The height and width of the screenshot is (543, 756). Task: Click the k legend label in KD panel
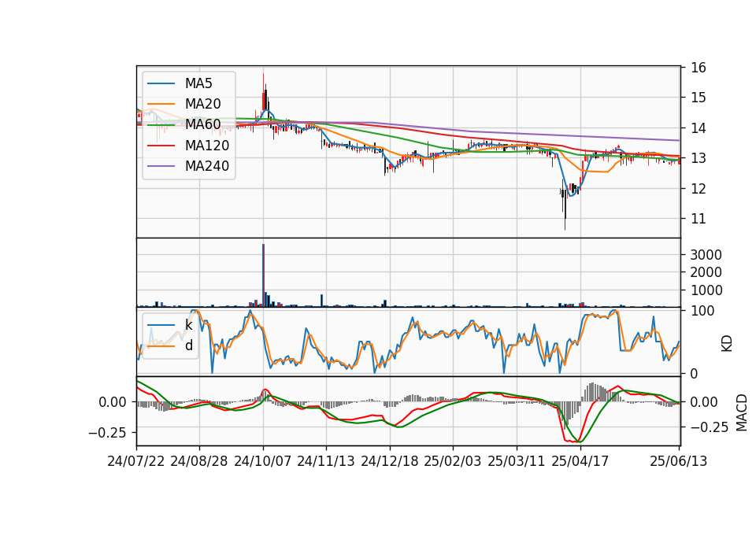click(189, 325)
